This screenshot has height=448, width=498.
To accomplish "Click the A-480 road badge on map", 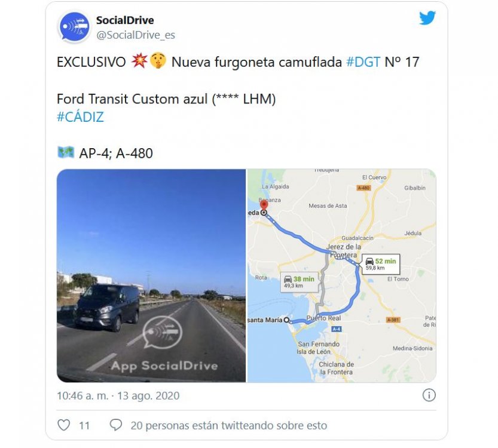I will [x=363, y=188].
